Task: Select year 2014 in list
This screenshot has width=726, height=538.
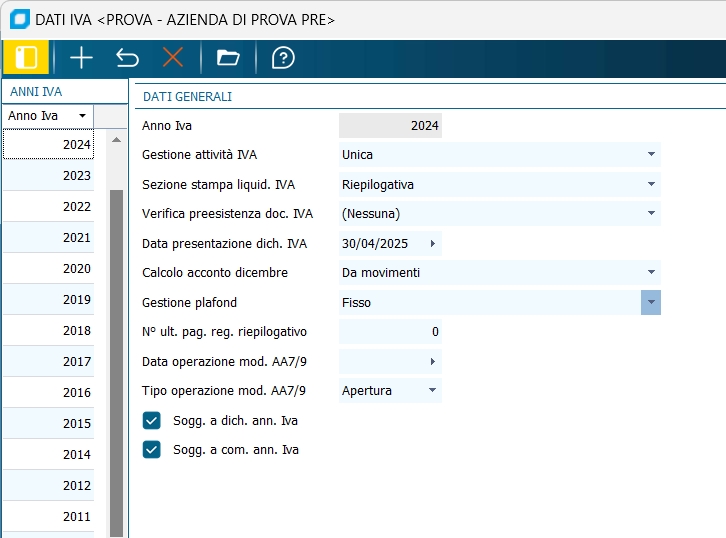Action: (x=49, y=455)
